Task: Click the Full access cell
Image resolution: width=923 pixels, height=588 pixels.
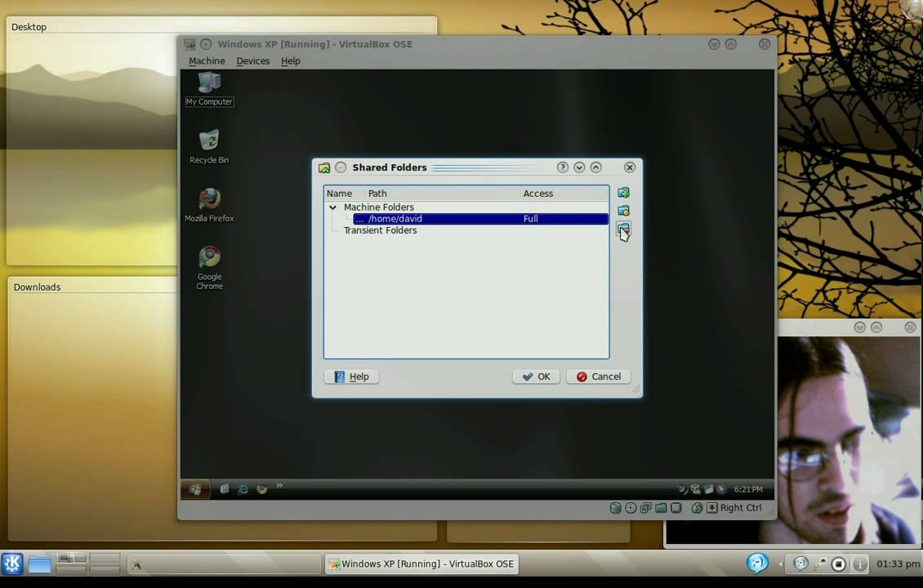Action: click(x=530, y=218)
